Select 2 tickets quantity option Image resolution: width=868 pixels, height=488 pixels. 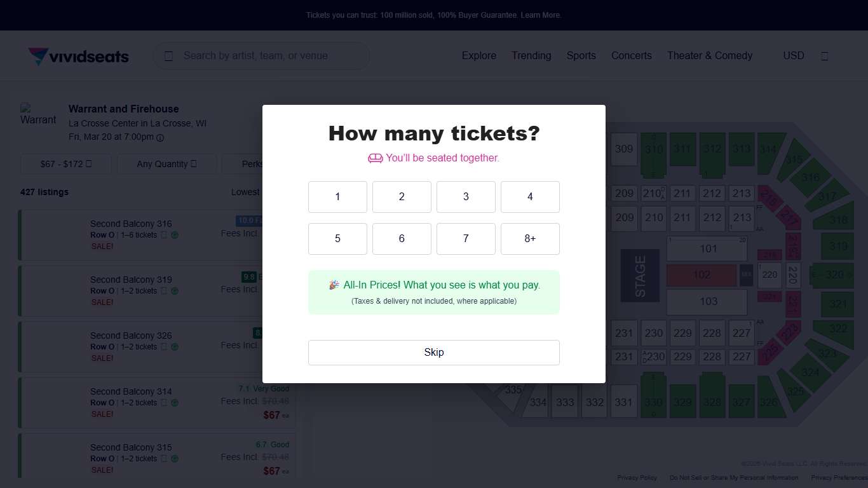click(x=402, y=197)
